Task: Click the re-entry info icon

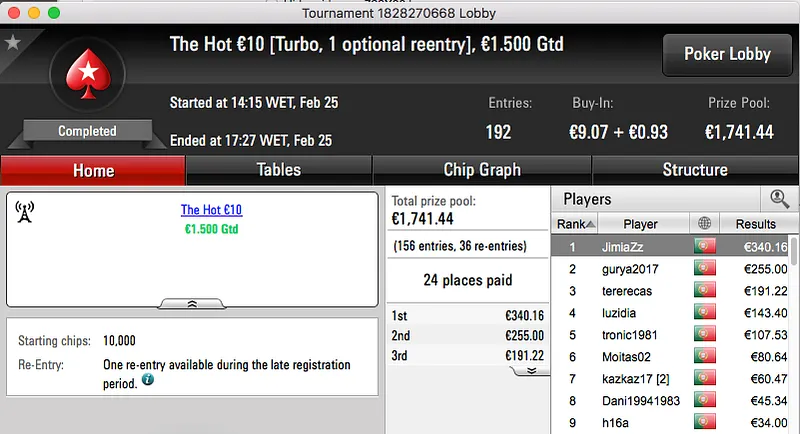Action: (x=148, y=380)
